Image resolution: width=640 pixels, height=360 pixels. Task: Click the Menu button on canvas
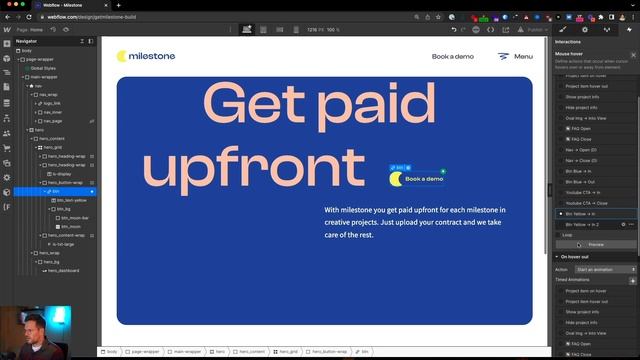[515, 56]
